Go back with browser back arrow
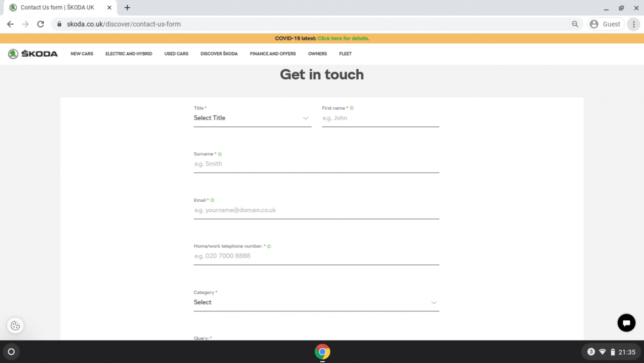Viewport: 644px width, 363px height. (10, 25)
